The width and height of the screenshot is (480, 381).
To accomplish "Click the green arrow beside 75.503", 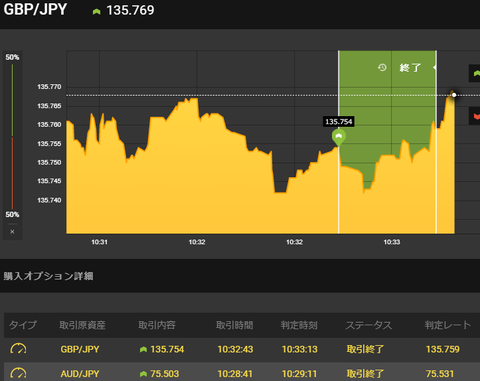I will (x=143, y=374).
